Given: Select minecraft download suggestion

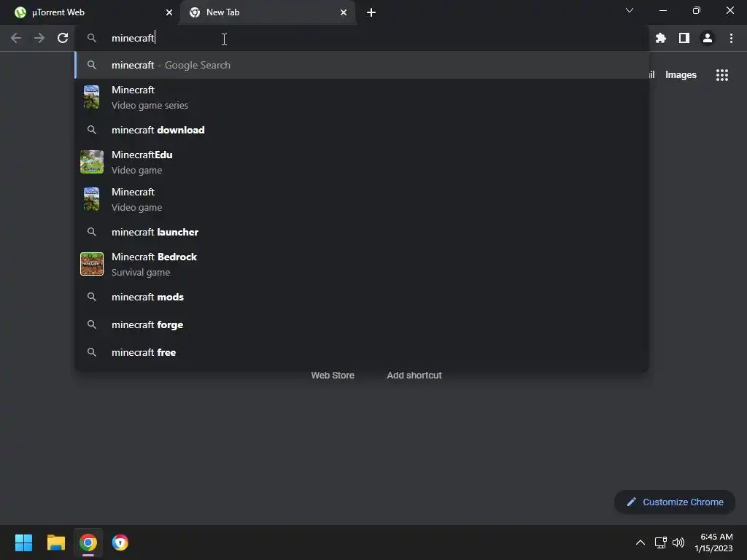Looking at the screenshot, I should pyautogui.click(x=362, y=130).
